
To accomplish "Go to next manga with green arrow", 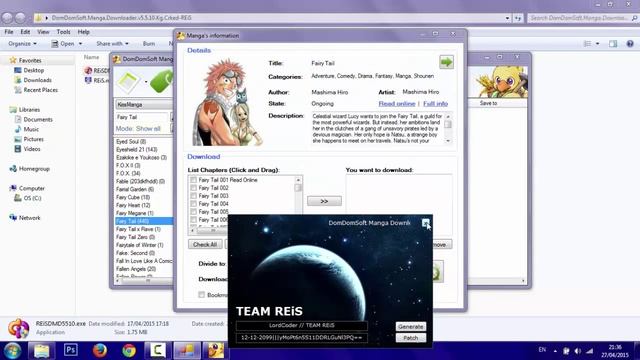I will pos(446,62).
